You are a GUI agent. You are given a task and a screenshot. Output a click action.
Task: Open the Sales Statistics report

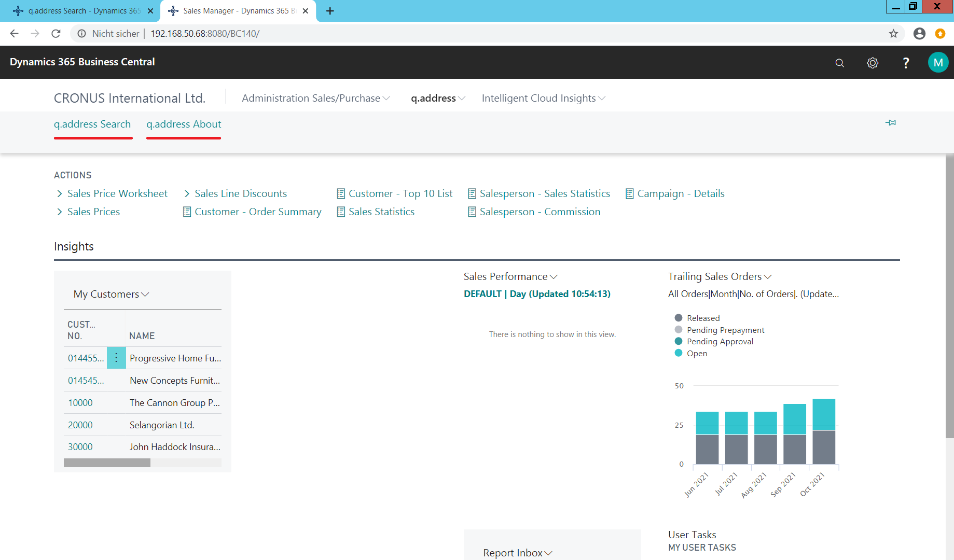click(381, 212)
